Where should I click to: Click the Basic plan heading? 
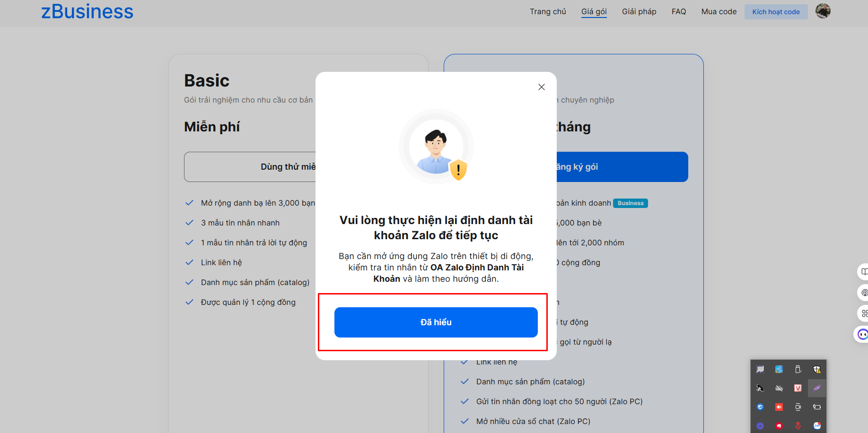pyautogui.click(x=207, y=81)
